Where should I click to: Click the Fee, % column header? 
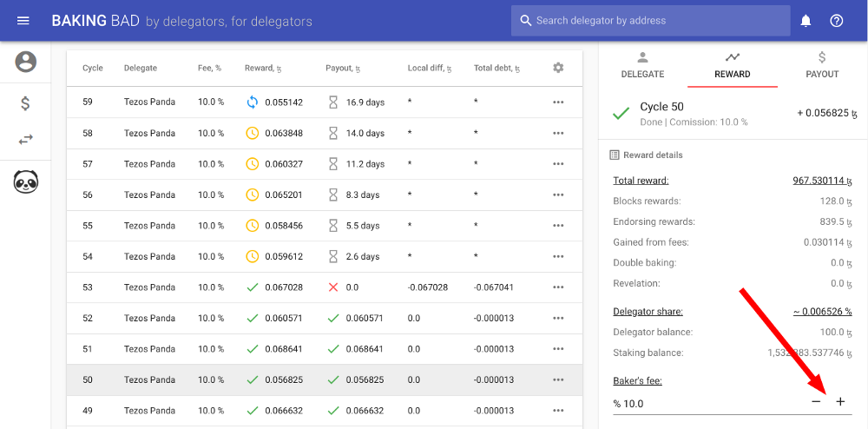(209, 68)
